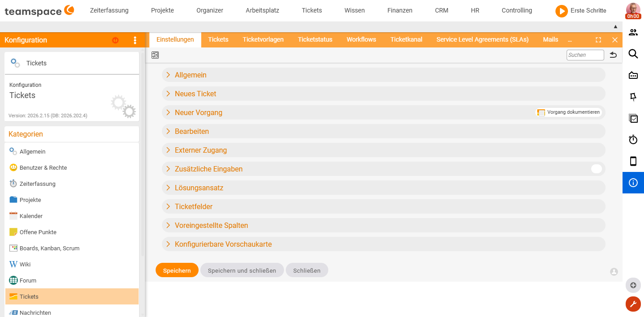Open the user avatar profile
The height and width of the screenshot is (317, 644).
(x=633, y=11)
